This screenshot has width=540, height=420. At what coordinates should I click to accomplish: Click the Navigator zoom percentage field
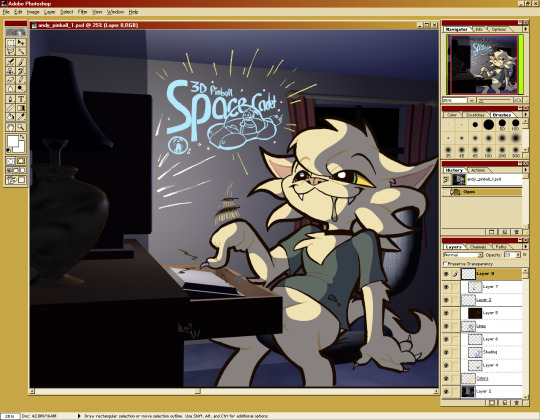(x=454, y=100)
